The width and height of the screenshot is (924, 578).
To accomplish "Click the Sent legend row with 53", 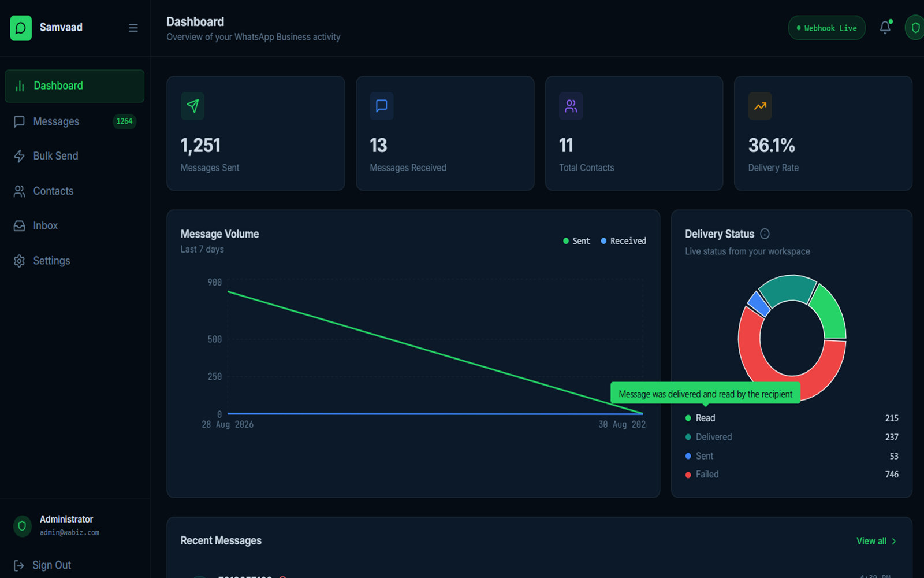I will click(791, 456).
